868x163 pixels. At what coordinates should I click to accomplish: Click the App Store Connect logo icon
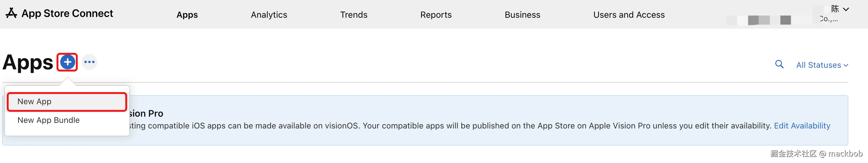[11, 13]
